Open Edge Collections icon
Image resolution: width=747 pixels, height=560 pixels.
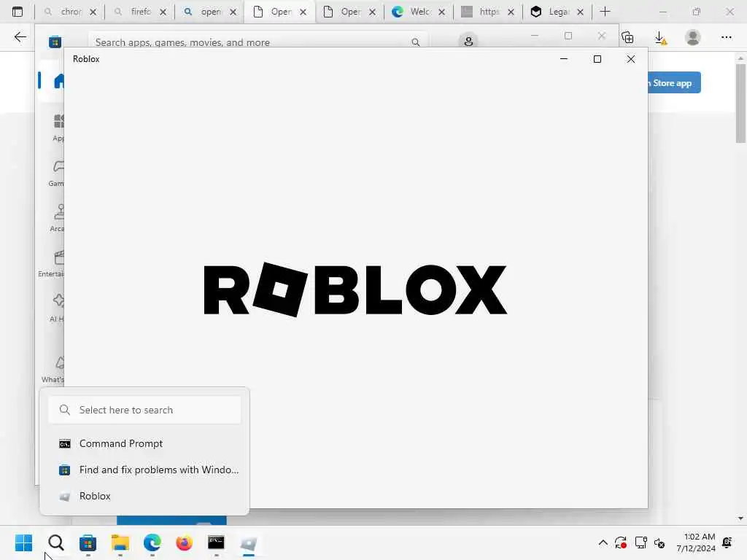(x=627, y=37)
